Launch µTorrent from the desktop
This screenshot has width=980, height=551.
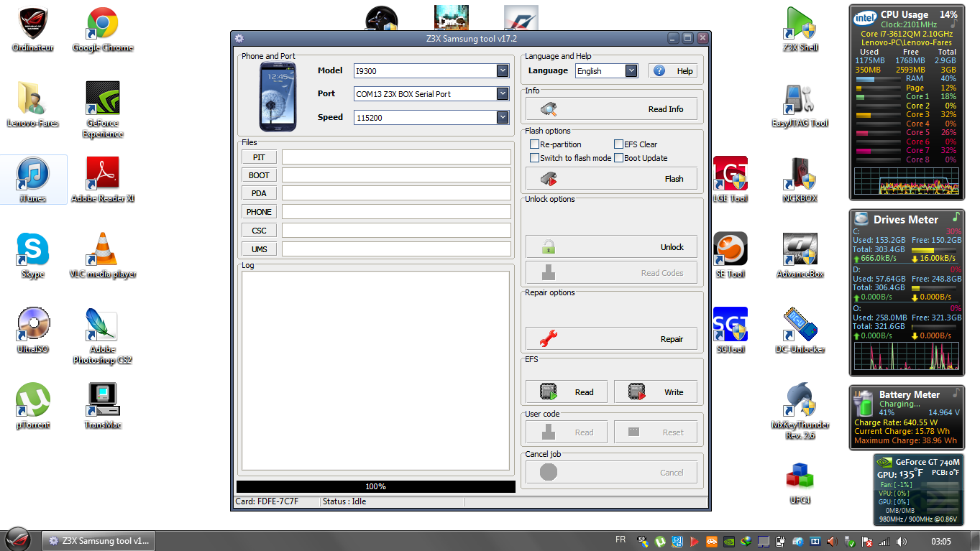click(x=33, y=407)
